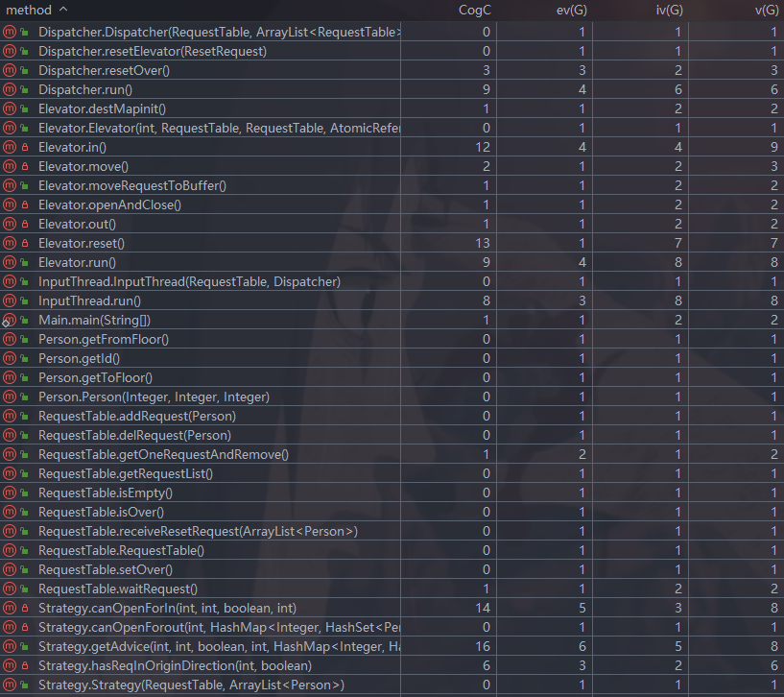Select the Elevator.run() method name
Viewport: 784px width, 697px height.
pyautogui.click(x=77, y=262)
